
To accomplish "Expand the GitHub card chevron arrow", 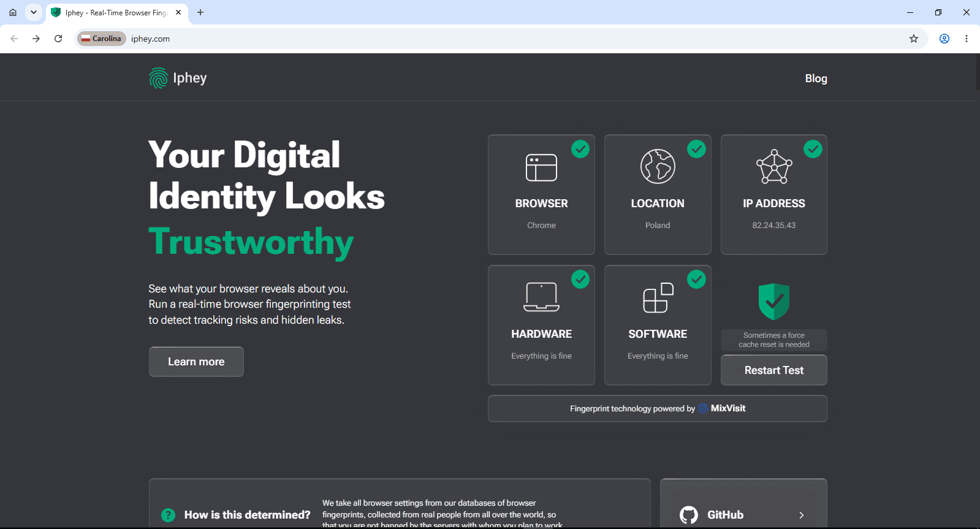I will tap(802, 515).
